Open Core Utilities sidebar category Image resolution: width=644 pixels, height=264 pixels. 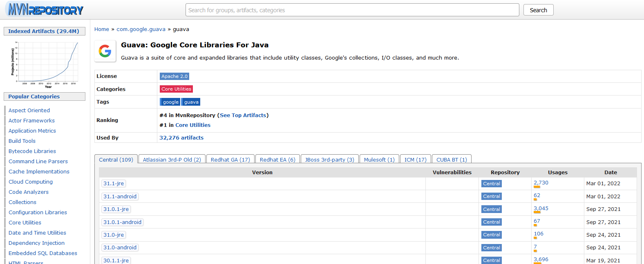(25, 222)
